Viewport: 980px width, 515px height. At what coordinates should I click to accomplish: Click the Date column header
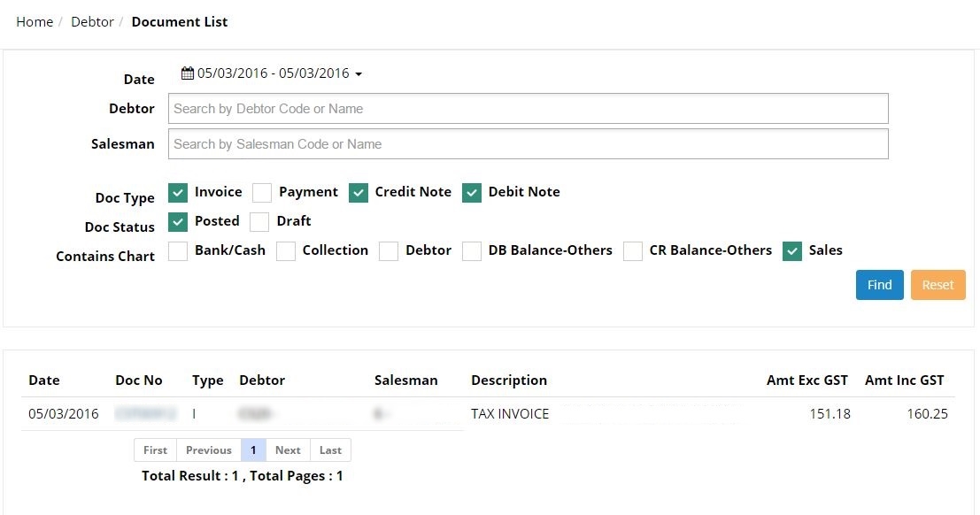pos(43,380)
